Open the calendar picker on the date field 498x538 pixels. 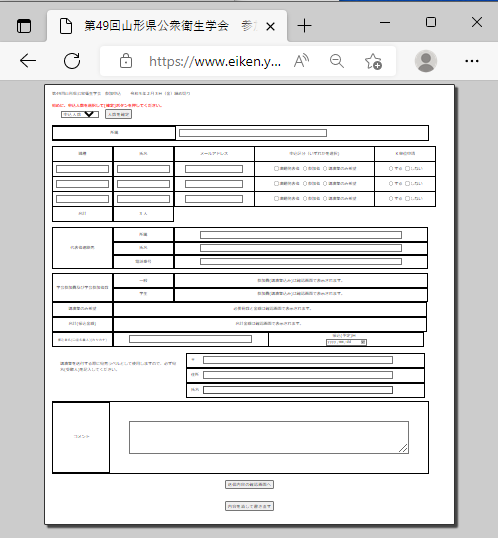(363, 342)
